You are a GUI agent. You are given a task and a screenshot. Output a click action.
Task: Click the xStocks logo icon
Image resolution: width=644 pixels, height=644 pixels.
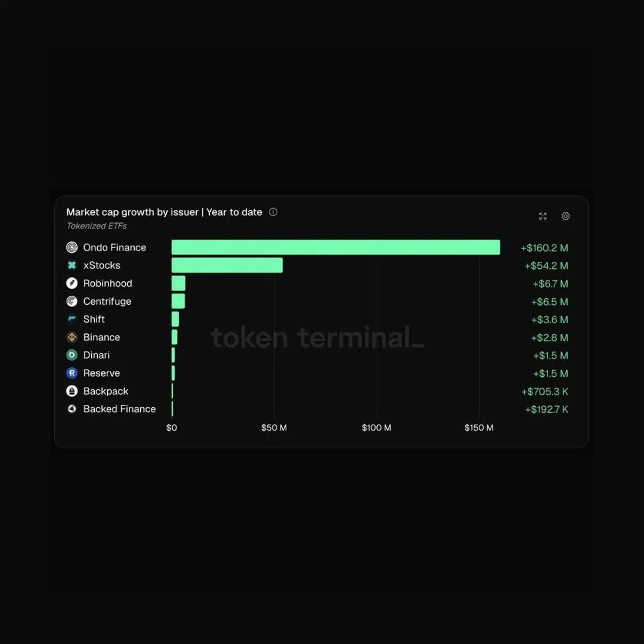[x=72, y=265]
